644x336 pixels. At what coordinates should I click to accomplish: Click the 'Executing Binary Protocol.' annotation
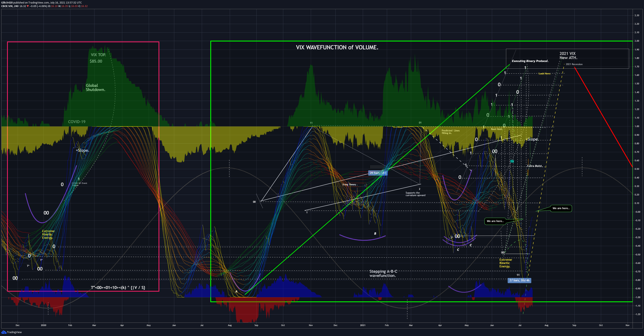[530, 61]
